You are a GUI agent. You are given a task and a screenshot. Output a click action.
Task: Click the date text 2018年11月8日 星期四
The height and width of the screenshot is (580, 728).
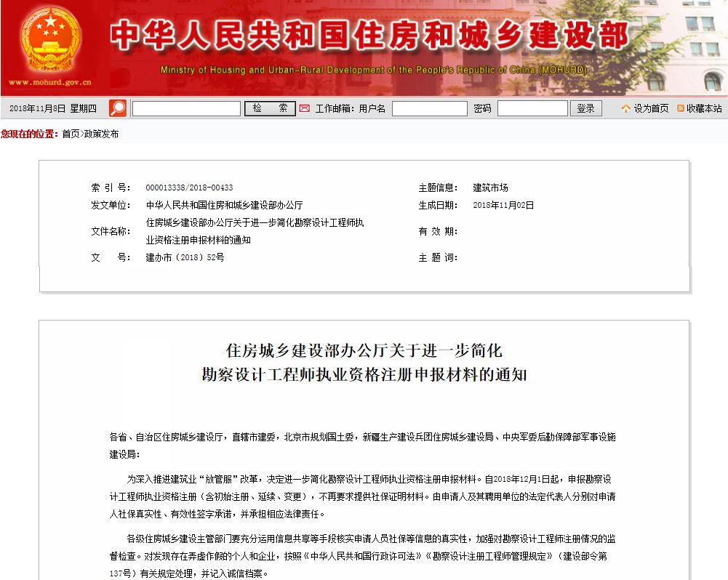[53, 108]
